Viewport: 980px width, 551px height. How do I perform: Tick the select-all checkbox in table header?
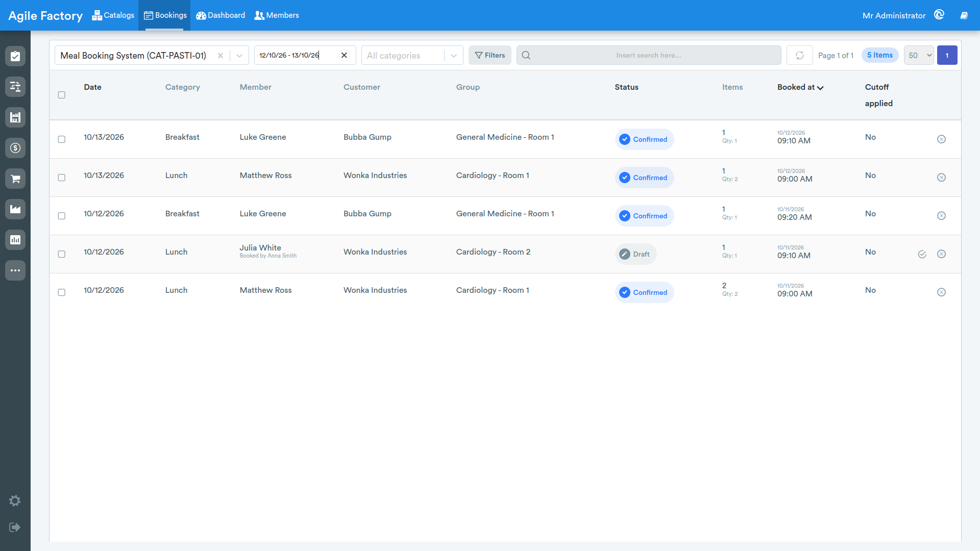tap(62, 95)
